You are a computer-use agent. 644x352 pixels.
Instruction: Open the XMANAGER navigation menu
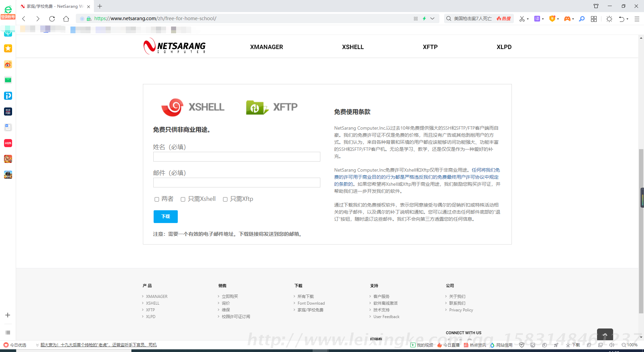click(x=266, y=47)
